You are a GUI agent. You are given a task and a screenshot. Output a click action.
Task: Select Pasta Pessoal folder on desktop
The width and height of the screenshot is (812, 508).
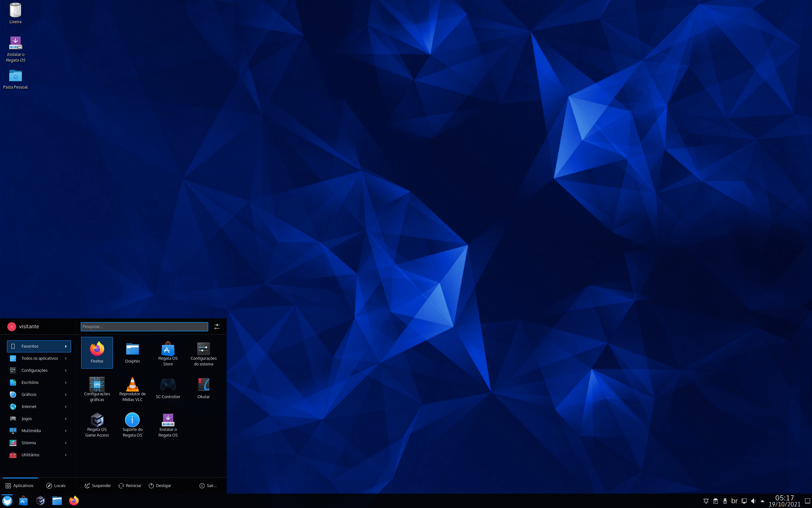(16, 79)
